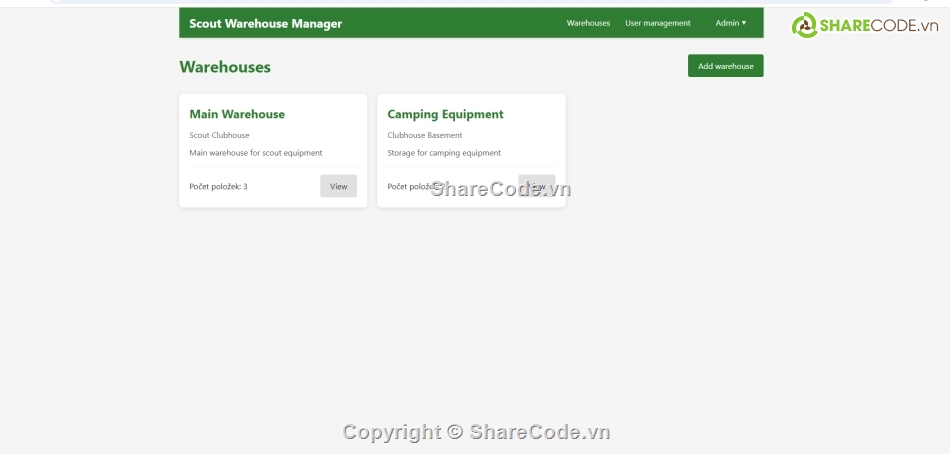Click the Scout Clubhouse location text
The width and height of the screenshot is (950, 454).
(x=219, y=135)
